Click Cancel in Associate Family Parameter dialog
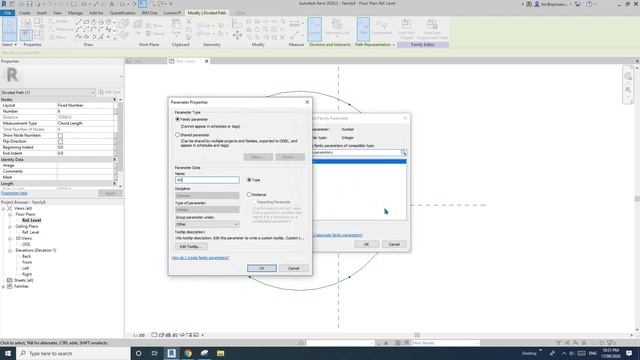 [x=394, y=244]
